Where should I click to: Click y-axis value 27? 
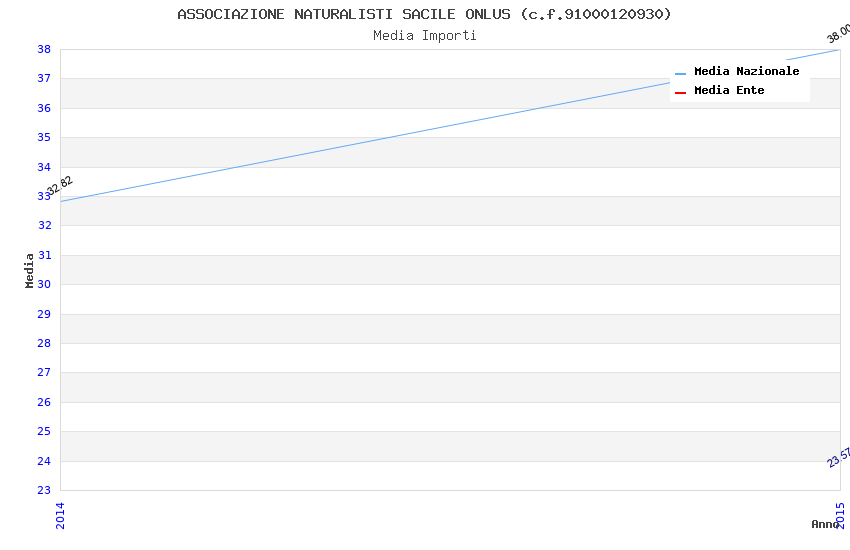pyautogui.click(x=44, y=372)
